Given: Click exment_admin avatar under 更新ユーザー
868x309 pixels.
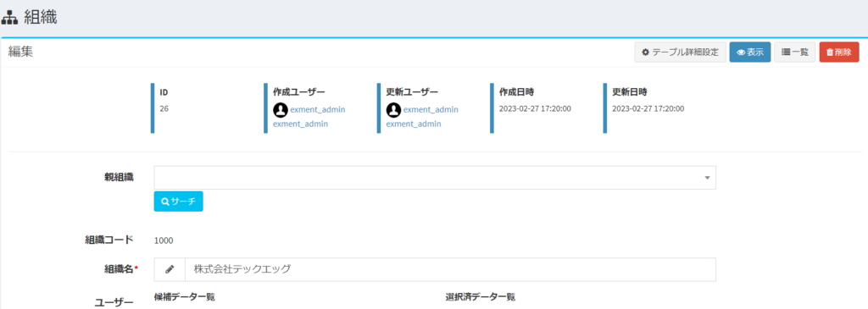Looking at the screenshot, I should pos(393,109).
